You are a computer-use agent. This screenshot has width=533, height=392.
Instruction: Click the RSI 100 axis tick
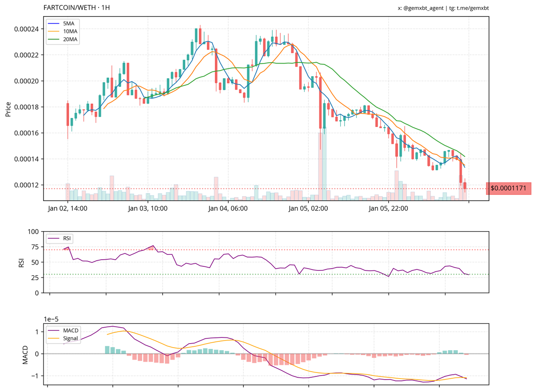coord(34,232)
